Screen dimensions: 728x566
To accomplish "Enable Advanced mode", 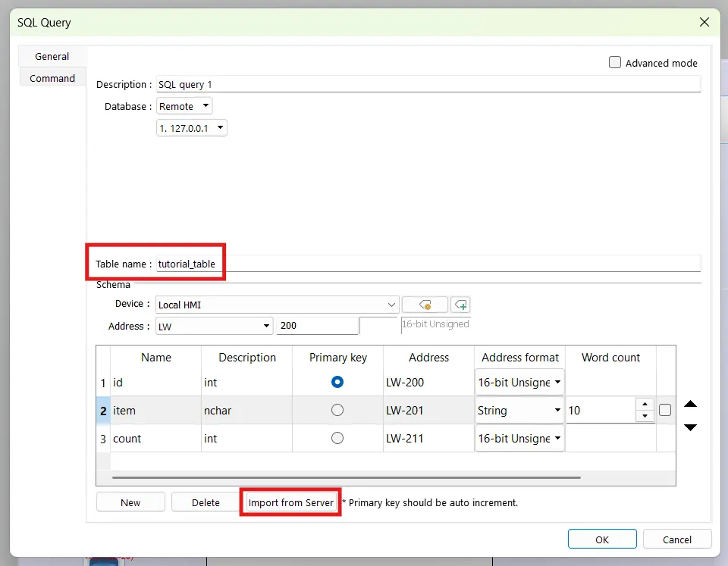I will (614, 63).
